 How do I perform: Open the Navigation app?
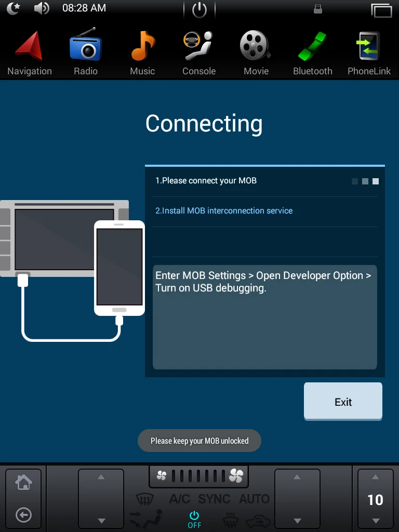pos(30,52)
